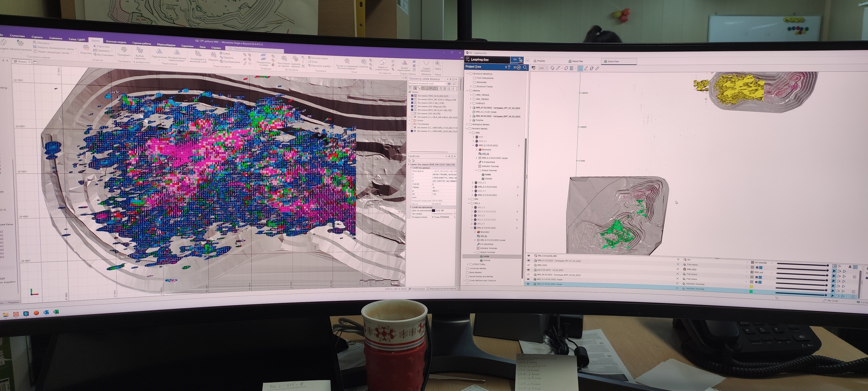Toggle visibility of NRG_0.2 29.03.2022 Inside
868x391 pixels.
(529, 279)
